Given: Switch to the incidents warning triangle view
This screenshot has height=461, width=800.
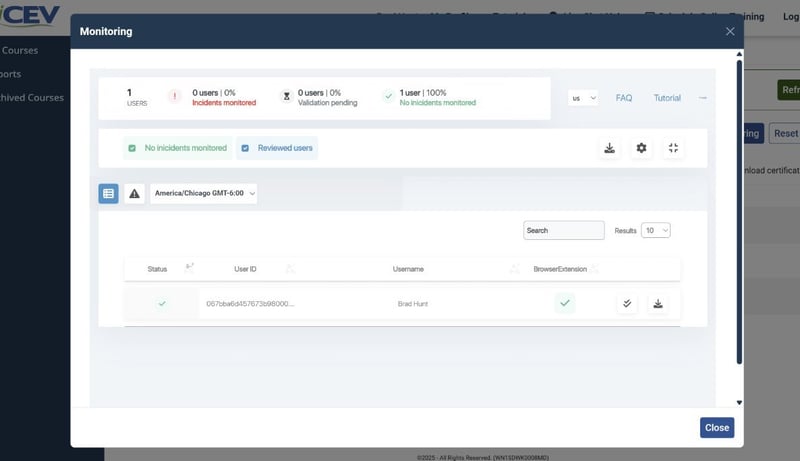Looking at the screenshot, I should (134, 193).
